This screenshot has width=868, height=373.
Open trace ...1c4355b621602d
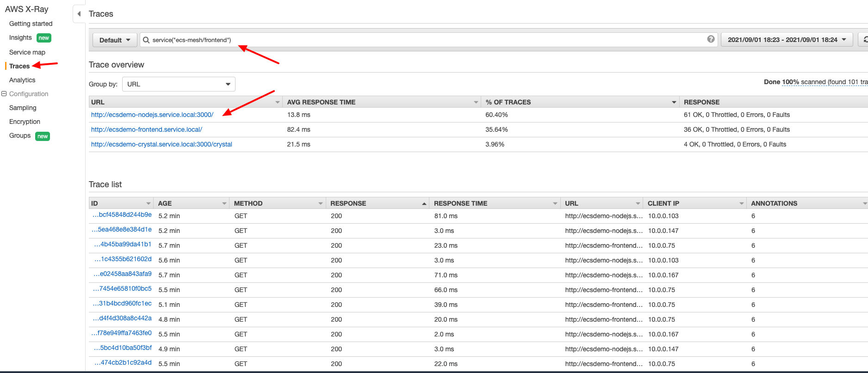click(123, 259)
